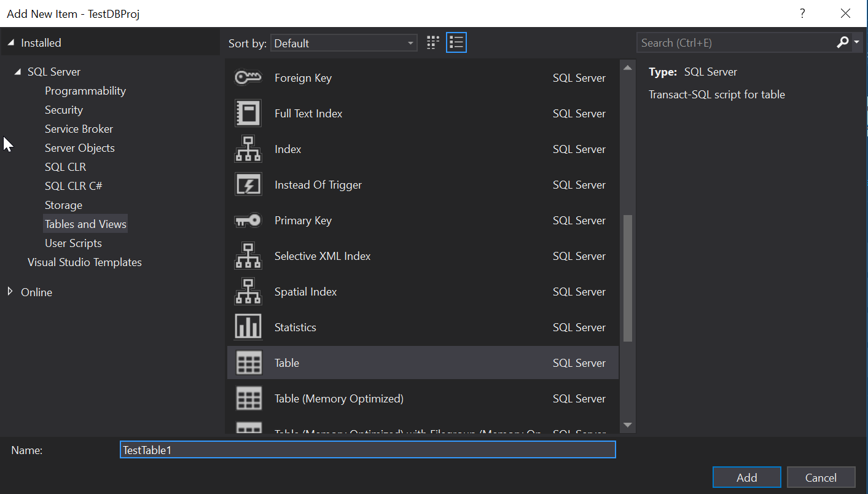Switch to small icons view
Viewport: 868px width, 494px height.
[433, 42]
